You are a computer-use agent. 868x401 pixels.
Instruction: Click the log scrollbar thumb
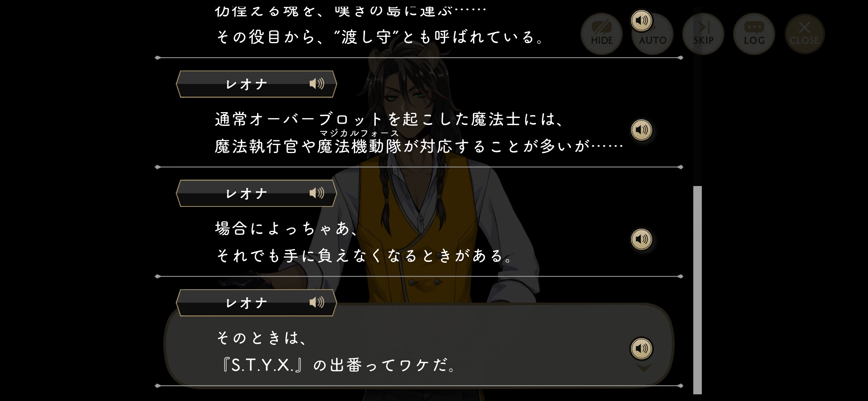[x=697, y=290]
